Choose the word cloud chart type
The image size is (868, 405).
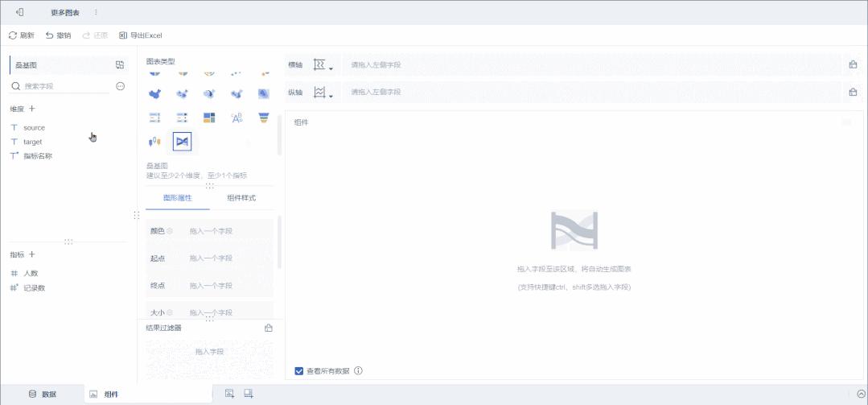tap(237, 118)
